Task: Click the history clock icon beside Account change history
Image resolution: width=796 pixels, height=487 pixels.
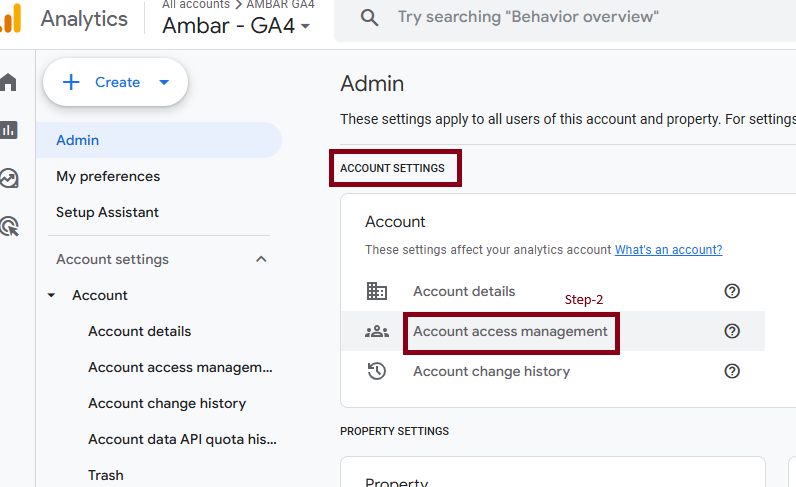Action: coord(377,371)
